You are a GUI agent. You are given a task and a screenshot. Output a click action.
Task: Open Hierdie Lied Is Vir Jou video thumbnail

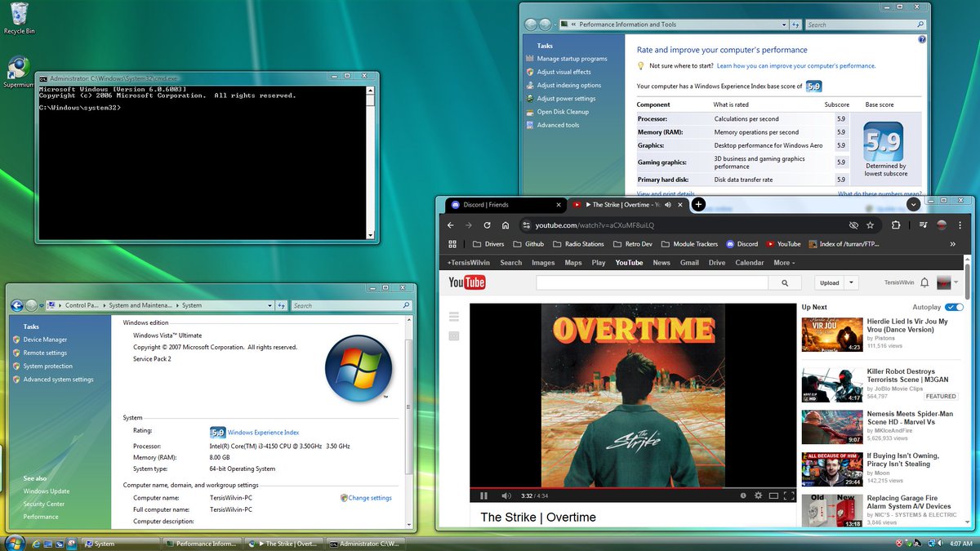832,335
